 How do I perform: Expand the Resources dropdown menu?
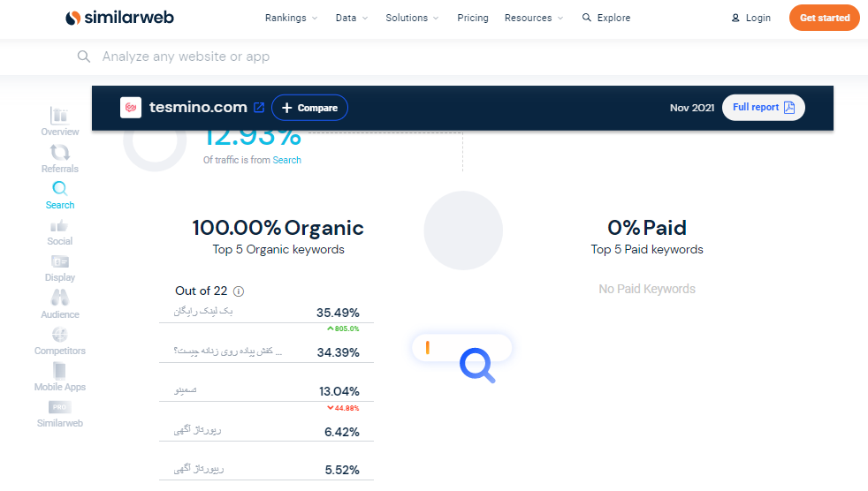tap(534, 18)
